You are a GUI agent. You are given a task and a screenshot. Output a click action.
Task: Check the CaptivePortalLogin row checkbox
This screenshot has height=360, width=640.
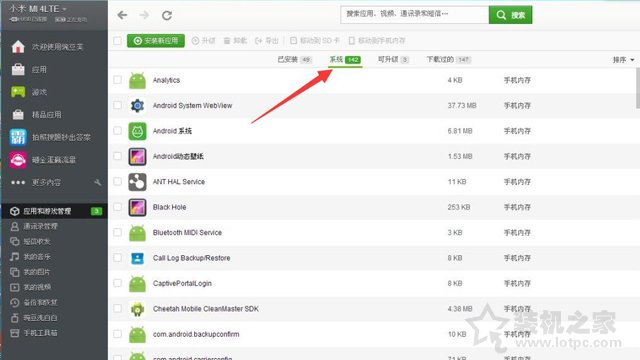click(x=118, y=283)
